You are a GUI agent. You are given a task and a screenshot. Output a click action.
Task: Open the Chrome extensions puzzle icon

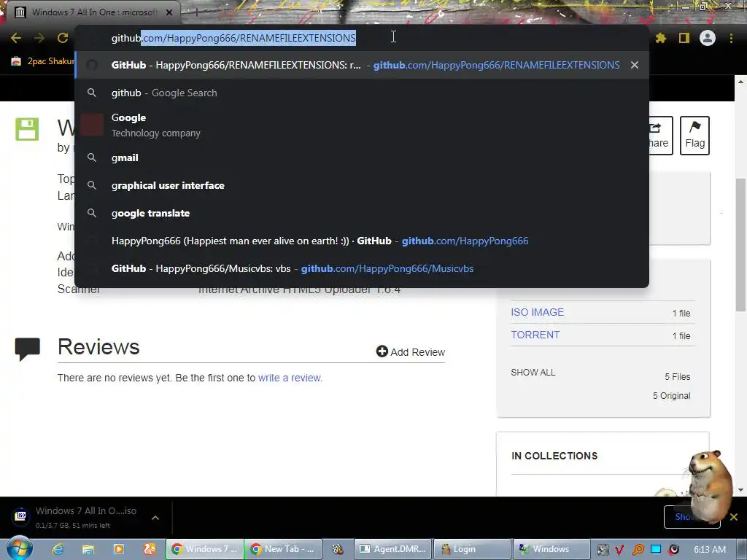click(661, 38)
